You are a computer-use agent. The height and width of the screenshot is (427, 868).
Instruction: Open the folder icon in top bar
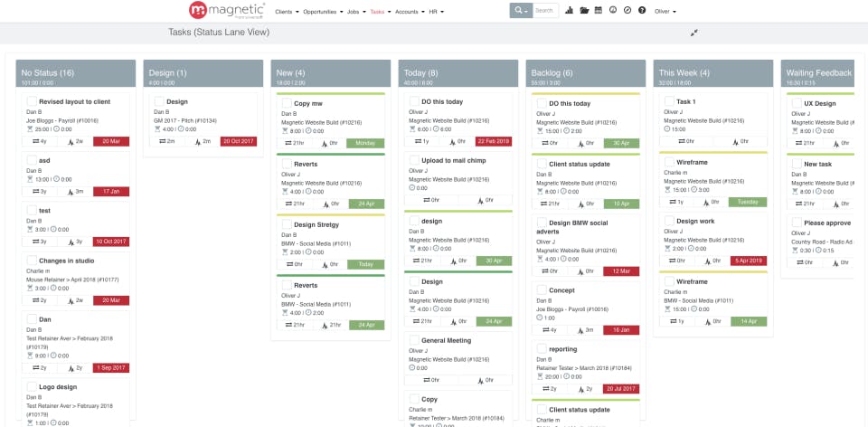click(x=584, y=11)
